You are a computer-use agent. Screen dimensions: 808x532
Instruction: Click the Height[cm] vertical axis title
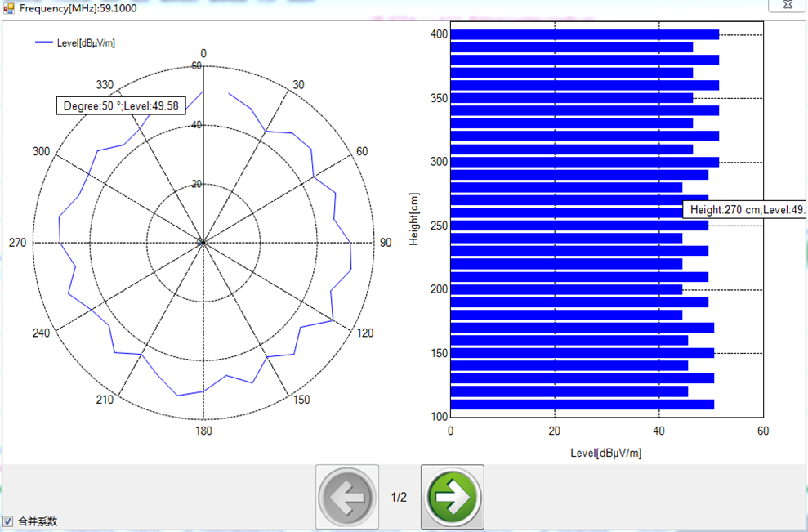tap(415, 221)
